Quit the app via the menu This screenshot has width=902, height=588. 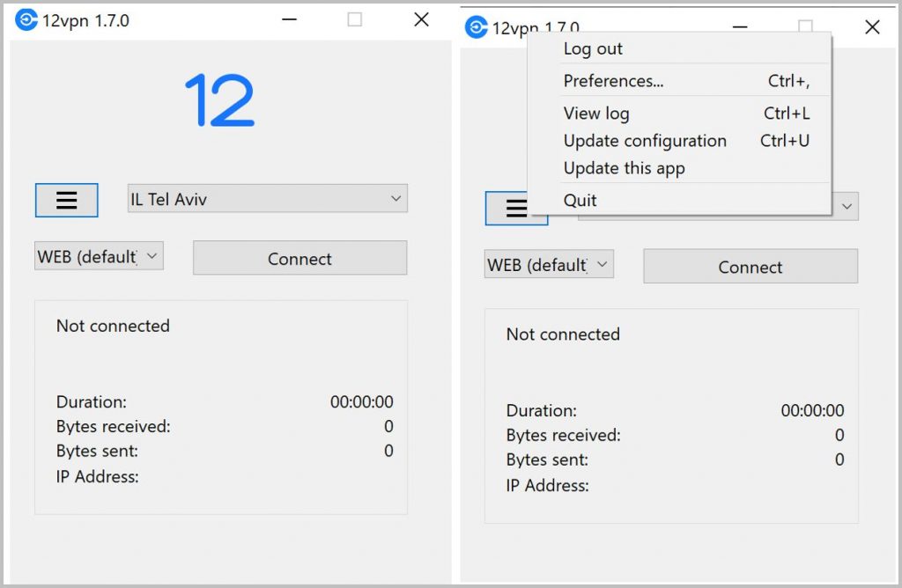[579, 200]
